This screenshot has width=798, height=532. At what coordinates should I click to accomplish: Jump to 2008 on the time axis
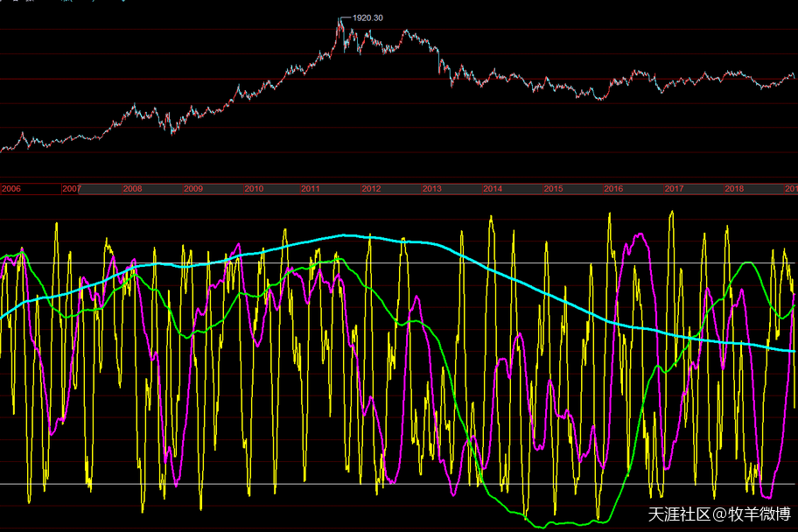tap(132, 189)
